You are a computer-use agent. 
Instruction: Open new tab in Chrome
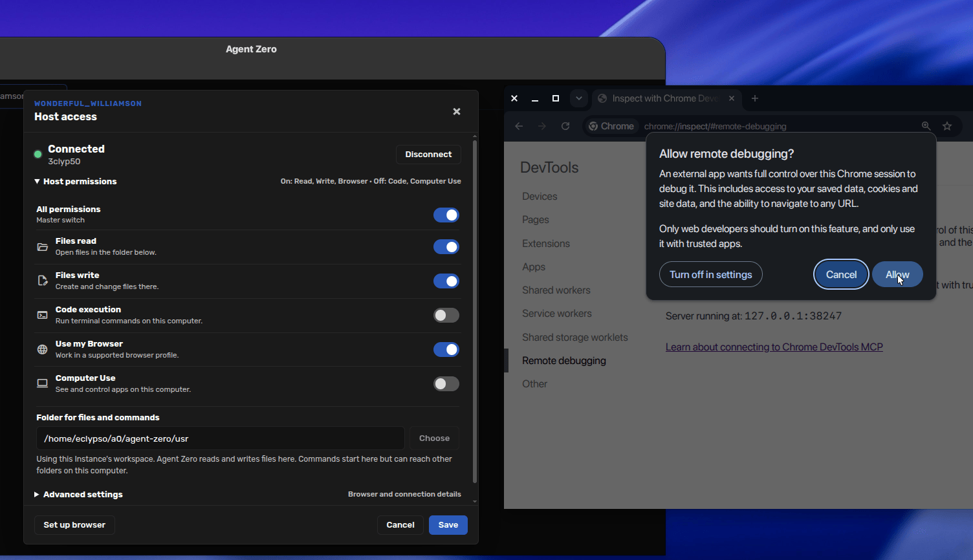tap(754, 98)
